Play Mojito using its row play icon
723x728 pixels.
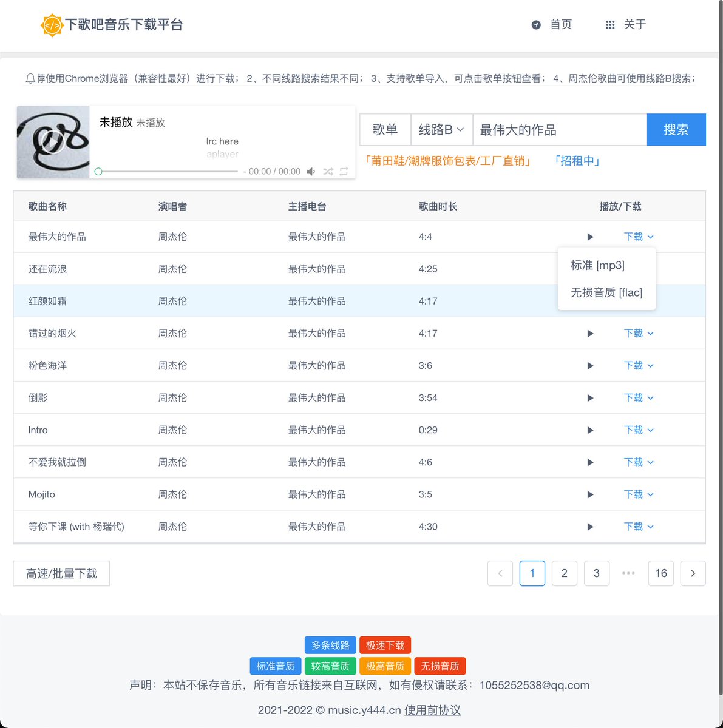pos(589,494)
